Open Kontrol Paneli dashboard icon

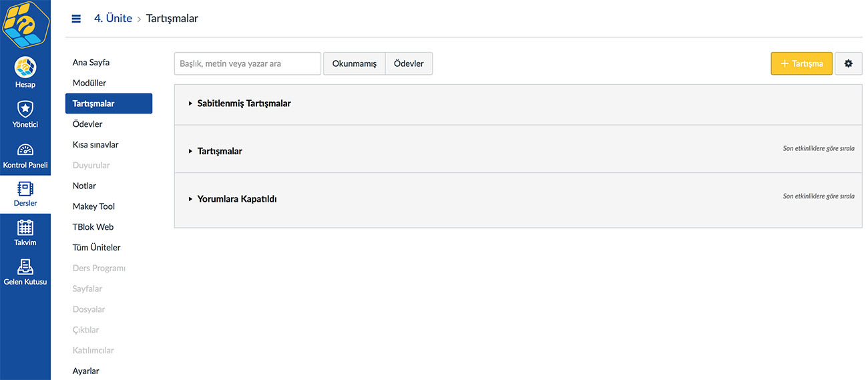coord(25,150)
